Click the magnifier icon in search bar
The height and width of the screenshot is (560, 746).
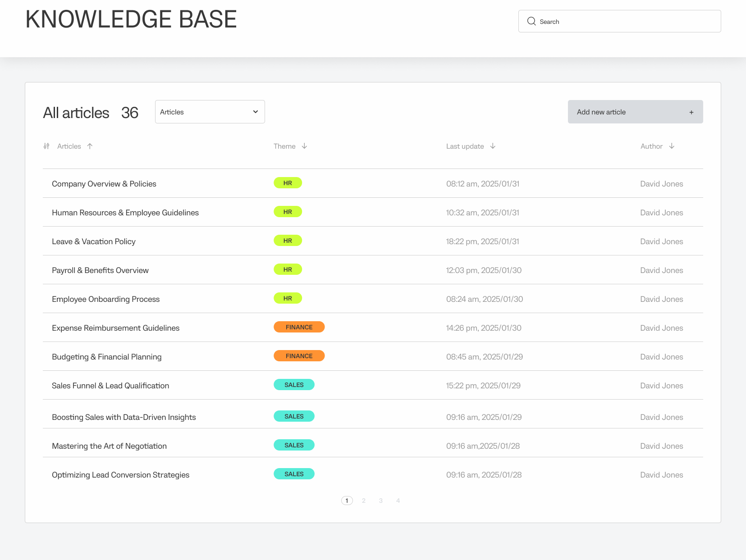(x=531, y=21)
